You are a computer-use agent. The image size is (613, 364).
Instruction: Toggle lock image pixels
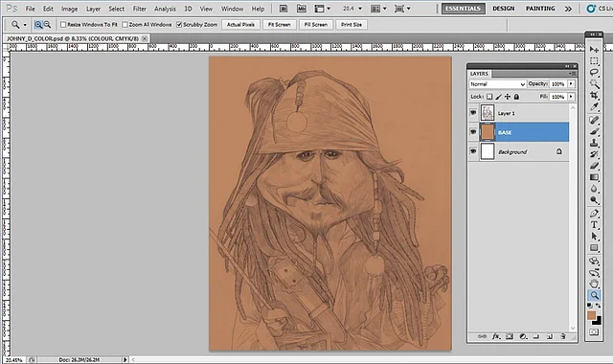(498, 97)
